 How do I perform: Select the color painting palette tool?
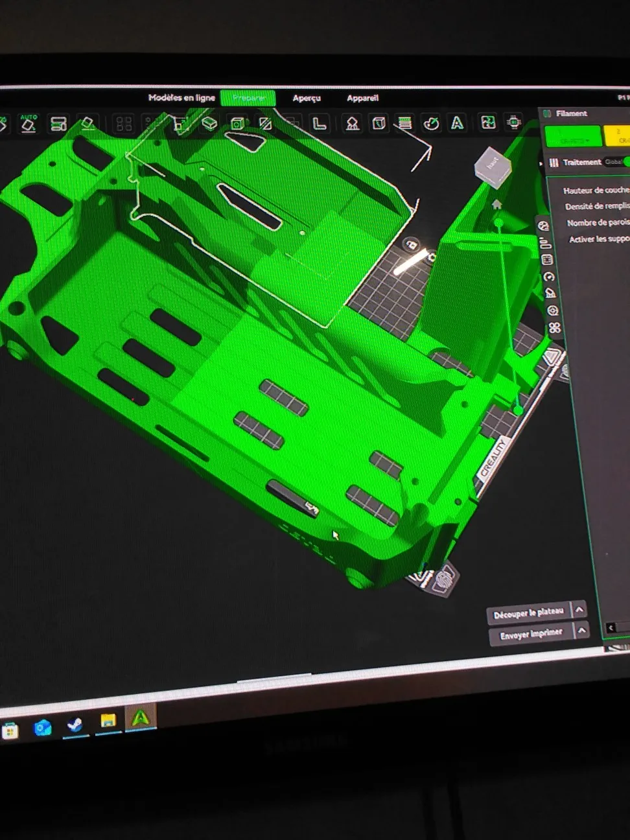pos(431,123)
